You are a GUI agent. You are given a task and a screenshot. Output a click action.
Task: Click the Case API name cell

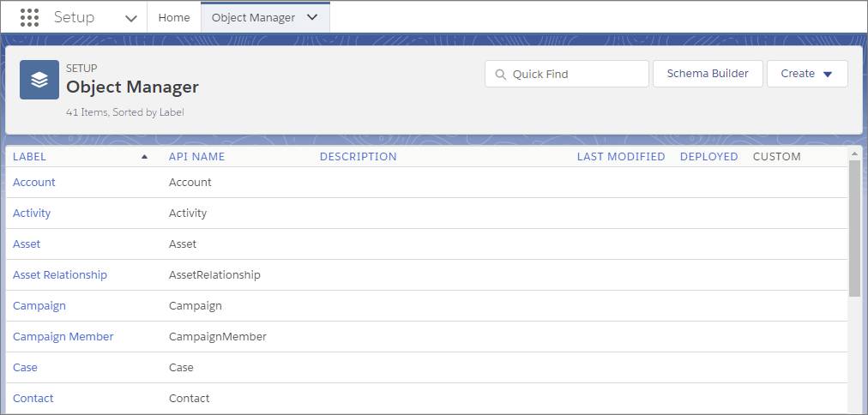tap(181, 368)
